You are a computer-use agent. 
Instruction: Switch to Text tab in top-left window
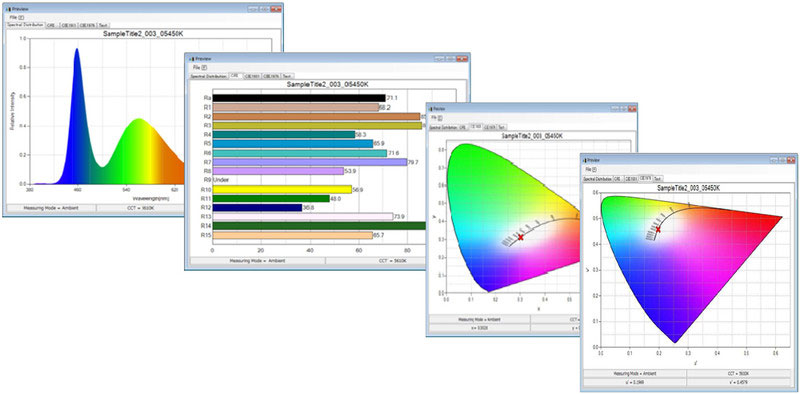pos(103,24)
